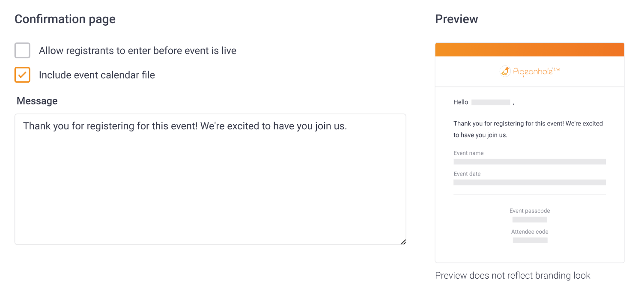Click the 'Preview' heading
The image size is (644, 292).
tap(456, 19)
